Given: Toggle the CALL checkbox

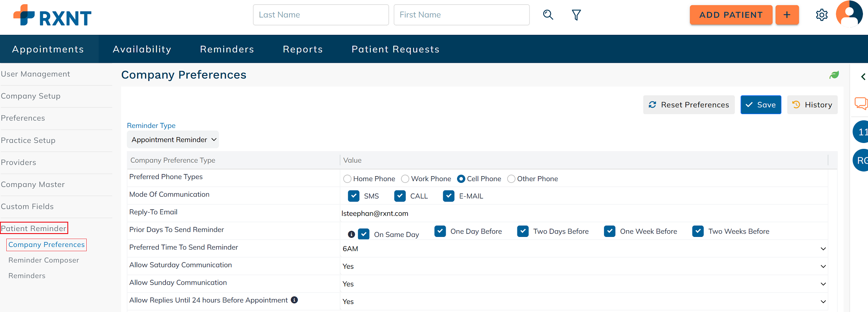Looking at the screenshot, I should 400,196.
